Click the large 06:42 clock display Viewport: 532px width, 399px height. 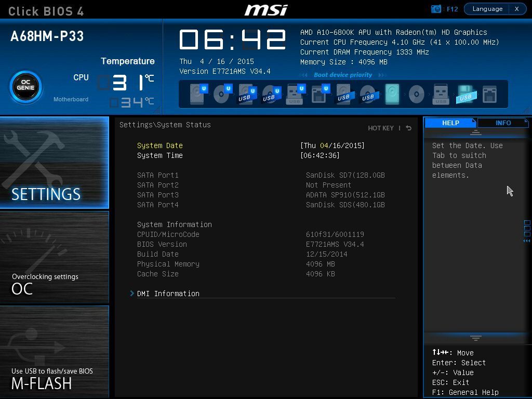point(232,39)
